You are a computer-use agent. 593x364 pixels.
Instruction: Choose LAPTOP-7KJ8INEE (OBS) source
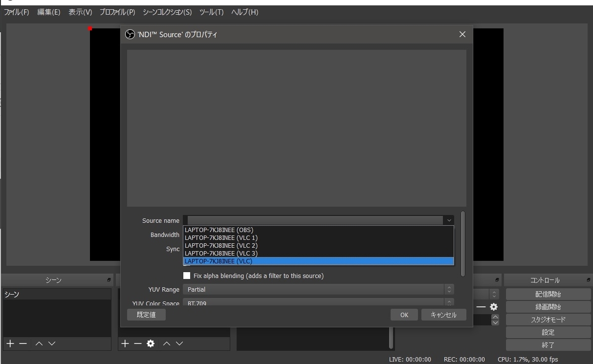[318, 230]
